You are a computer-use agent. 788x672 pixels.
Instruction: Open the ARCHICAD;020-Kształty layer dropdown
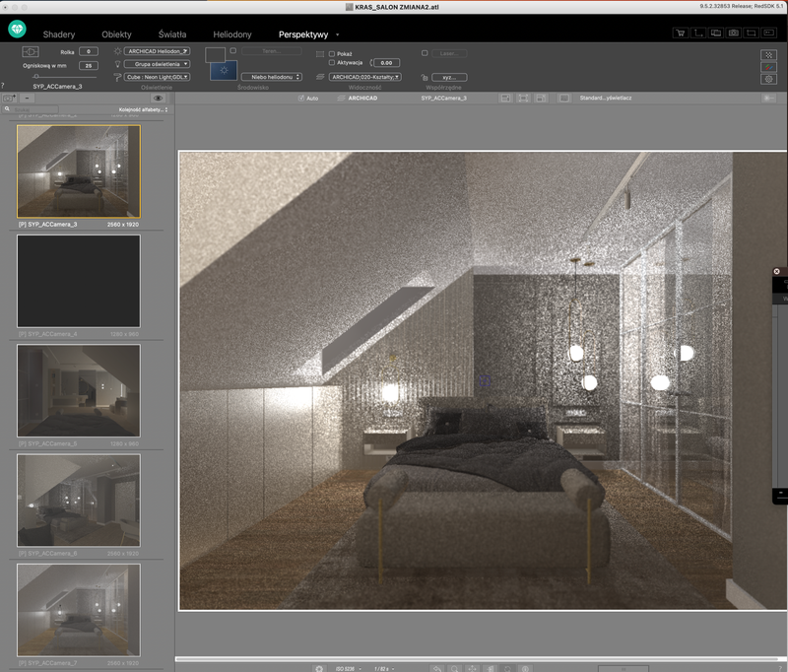click(x=365, y=77)
